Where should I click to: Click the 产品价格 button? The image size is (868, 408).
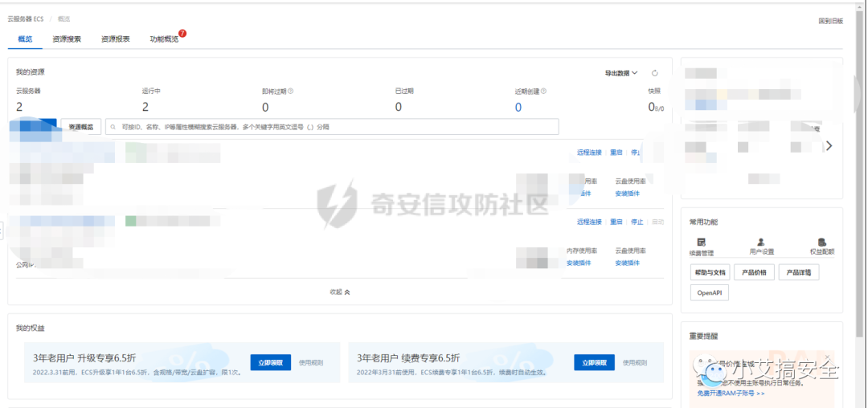(x=754, y=272)
